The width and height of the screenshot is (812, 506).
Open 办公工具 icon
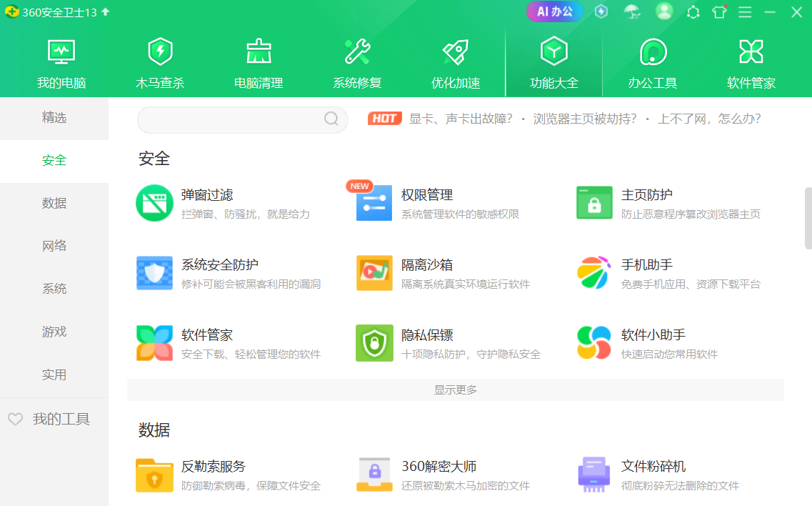tap(653, 51)
